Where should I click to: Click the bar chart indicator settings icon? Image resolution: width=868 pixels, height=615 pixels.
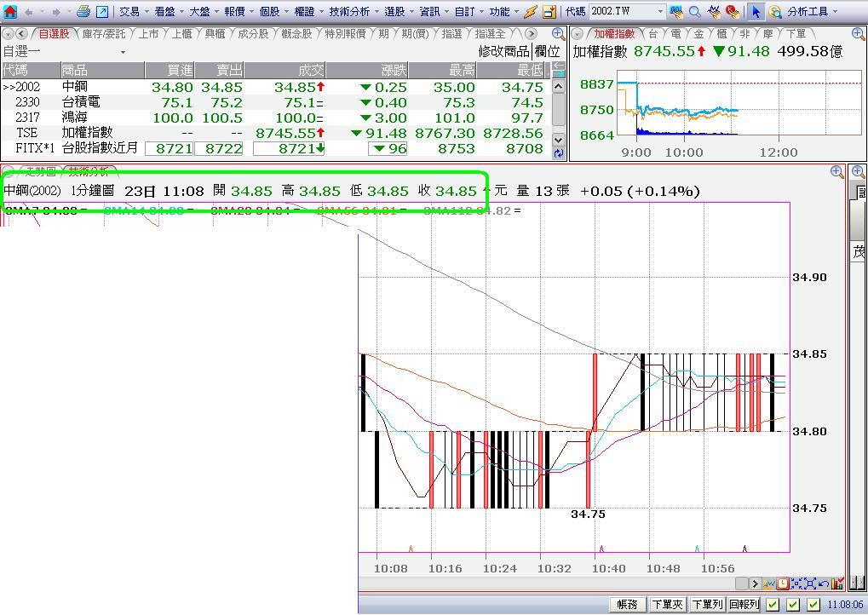tap(837, 583)
